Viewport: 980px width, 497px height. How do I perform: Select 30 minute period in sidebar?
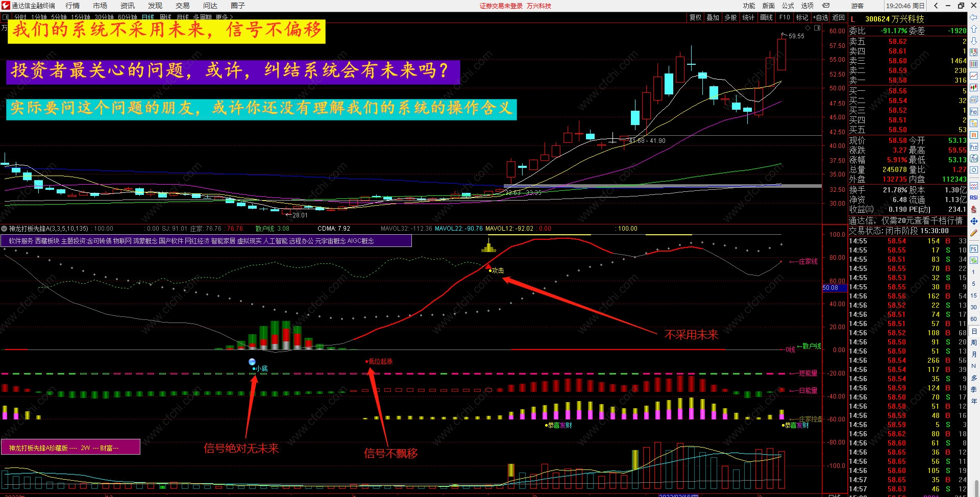pyautogui.click(x=974, y=307)
